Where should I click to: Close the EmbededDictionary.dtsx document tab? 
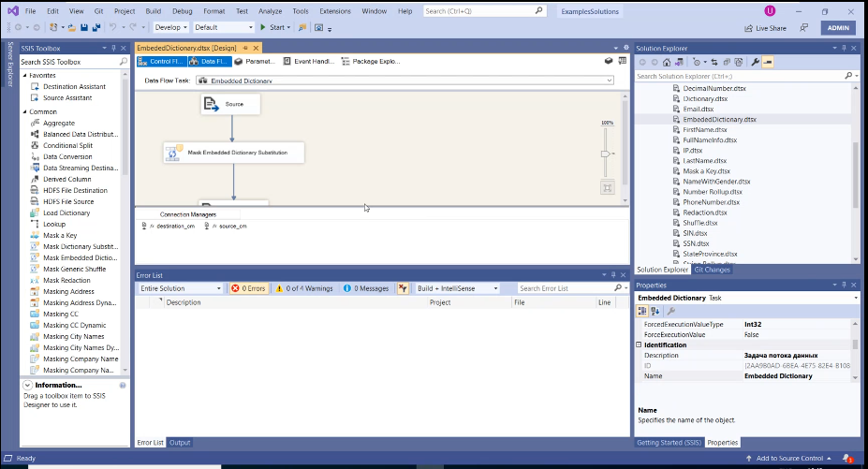point(256,48)
